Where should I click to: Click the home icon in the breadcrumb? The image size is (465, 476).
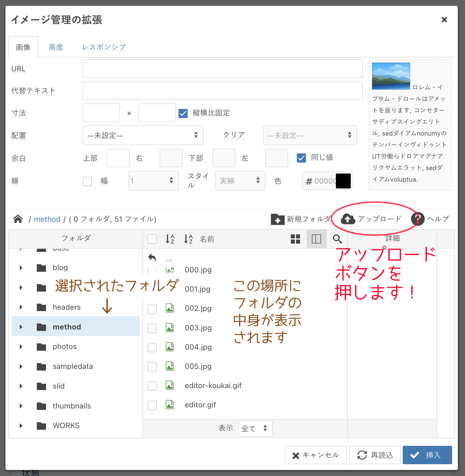[x=18, y=219]
